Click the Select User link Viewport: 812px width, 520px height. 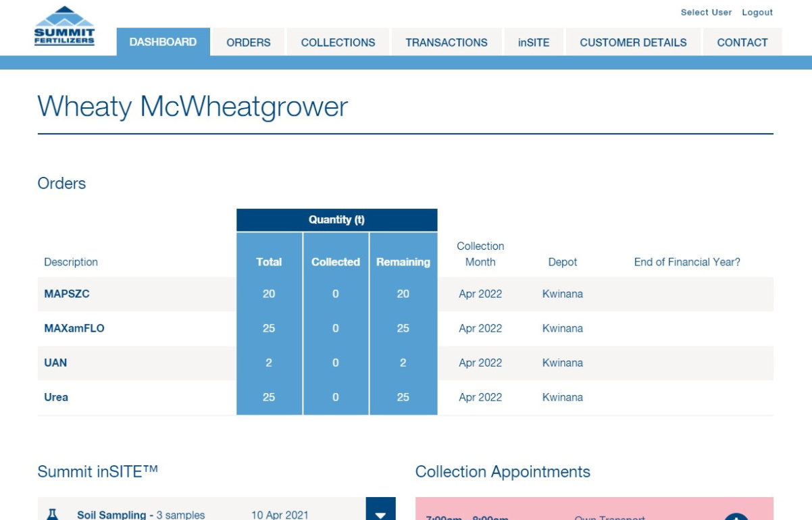point(706,12)
